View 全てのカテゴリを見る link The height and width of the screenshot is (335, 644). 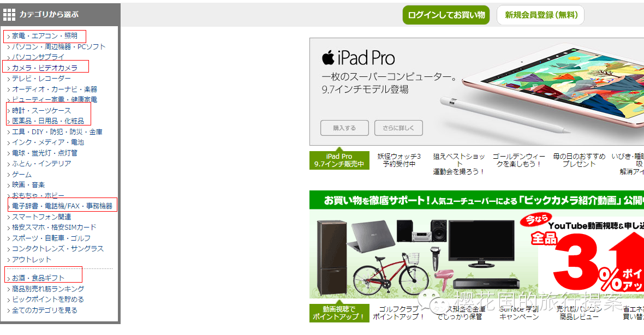pos(44,310)
